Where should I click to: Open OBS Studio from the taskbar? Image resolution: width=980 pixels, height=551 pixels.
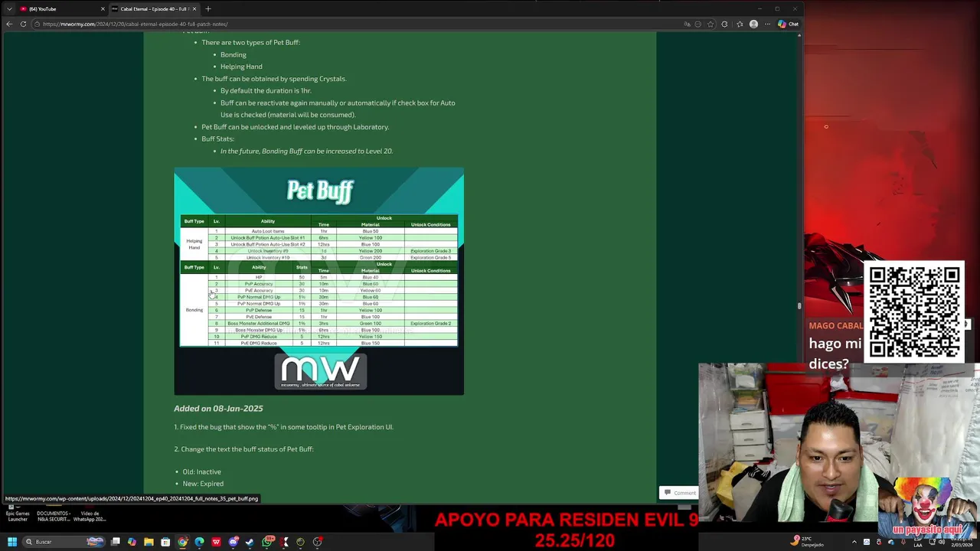317,542
